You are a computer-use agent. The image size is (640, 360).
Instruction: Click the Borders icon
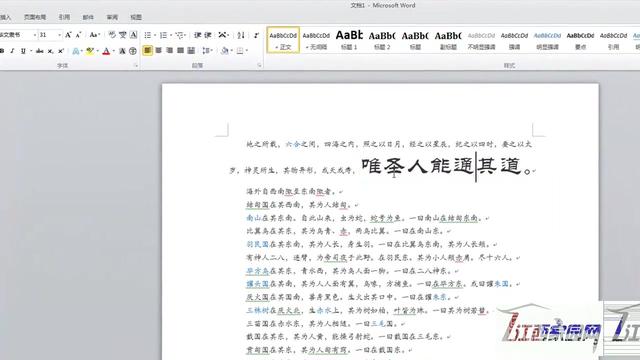240,51
